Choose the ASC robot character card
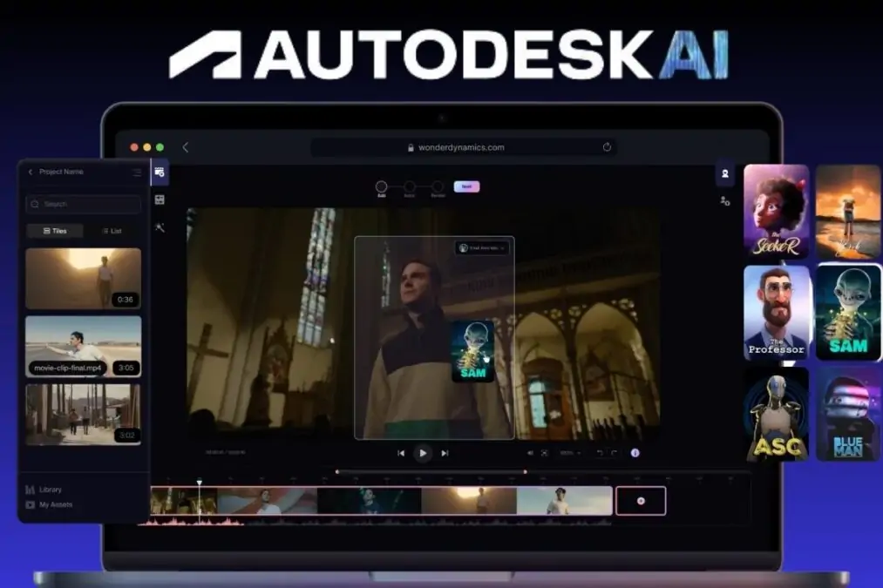The width and height of the screenshot is (883, 588). (x=776, y=415)
